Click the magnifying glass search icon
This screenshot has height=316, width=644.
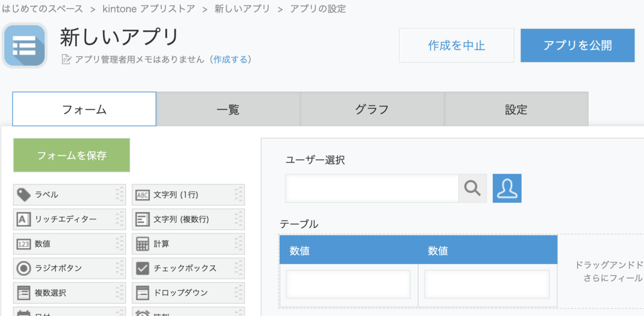pos(473,188)
